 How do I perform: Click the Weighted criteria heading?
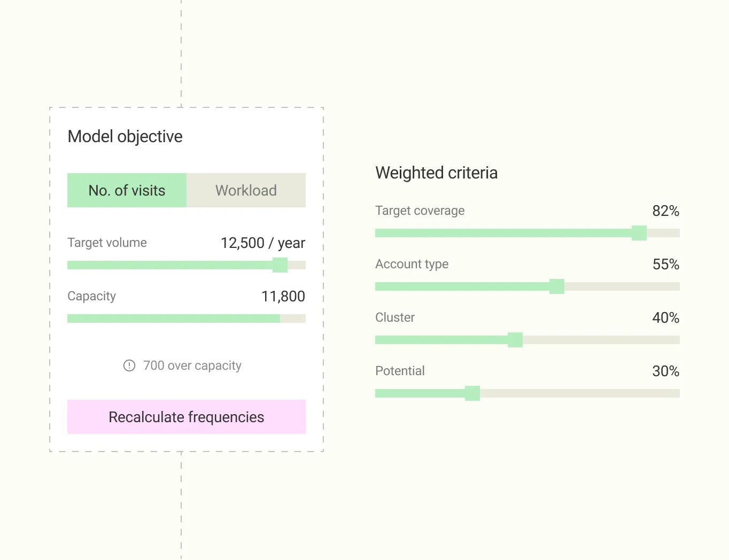click(x=437, y=173)
